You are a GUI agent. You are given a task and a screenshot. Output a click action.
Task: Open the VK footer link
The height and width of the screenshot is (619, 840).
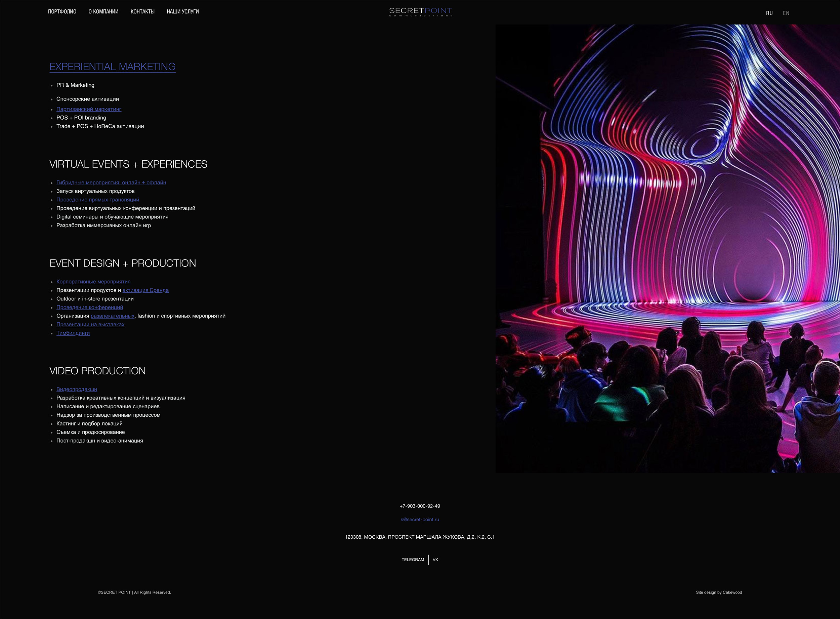coord(435,560)
